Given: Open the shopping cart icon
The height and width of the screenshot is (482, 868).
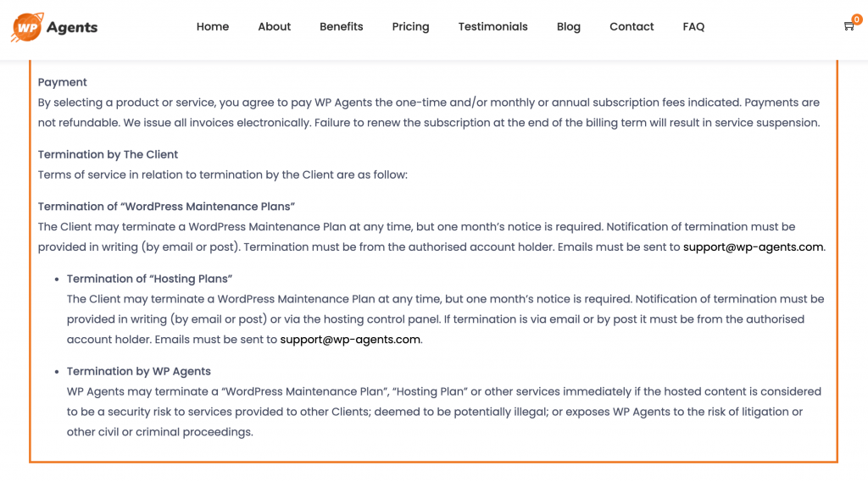Looking at the screenshot, I should pyautogui.click(x=848, y=27).
